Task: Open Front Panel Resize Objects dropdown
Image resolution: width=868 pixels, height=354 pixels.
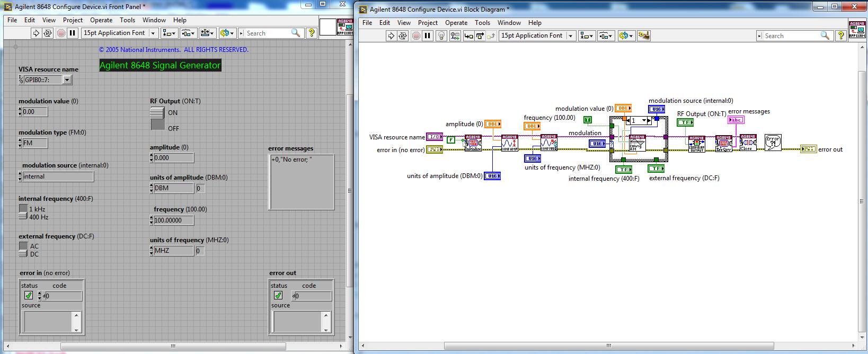Action: point(208,33)
